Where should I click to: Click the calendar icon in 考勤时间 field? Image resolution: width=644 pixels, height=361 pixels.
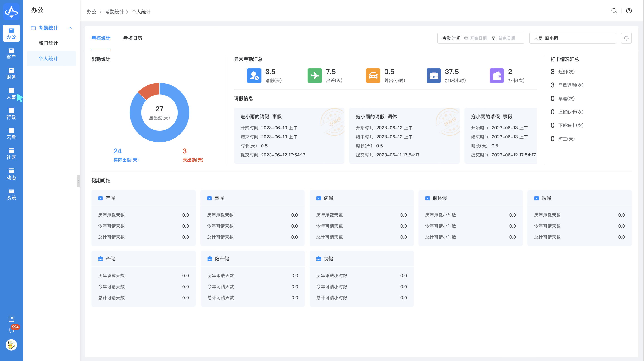tap(466, 38)
